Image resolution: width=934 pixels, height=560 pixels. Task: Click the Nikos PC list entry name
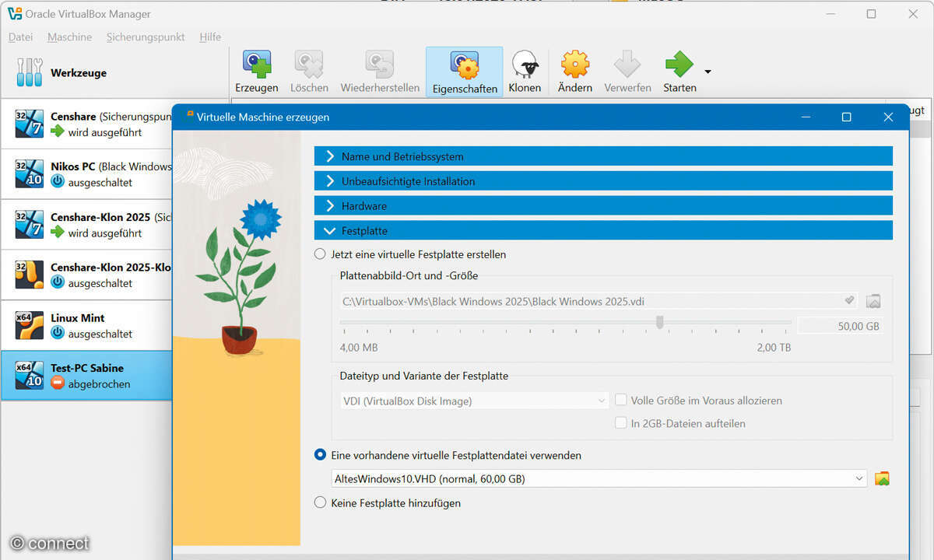(x=74, y=166)
